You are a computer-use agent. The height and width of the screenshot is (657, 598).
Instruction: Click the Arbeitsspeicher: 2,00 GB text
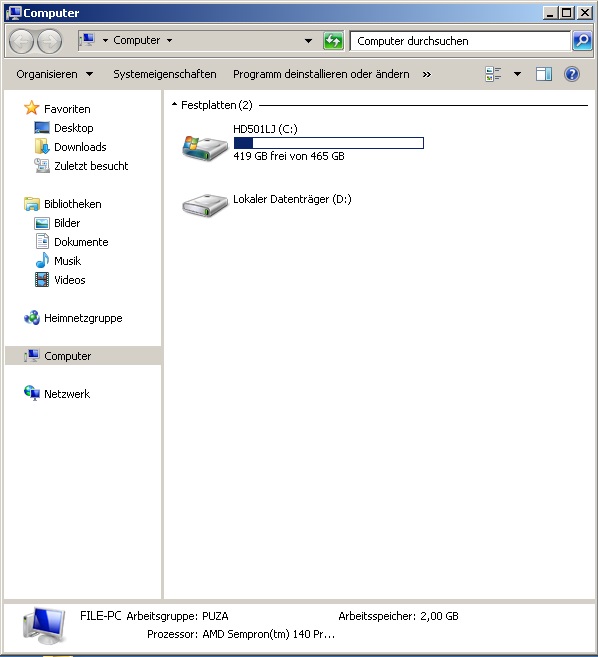coord(398,616)
